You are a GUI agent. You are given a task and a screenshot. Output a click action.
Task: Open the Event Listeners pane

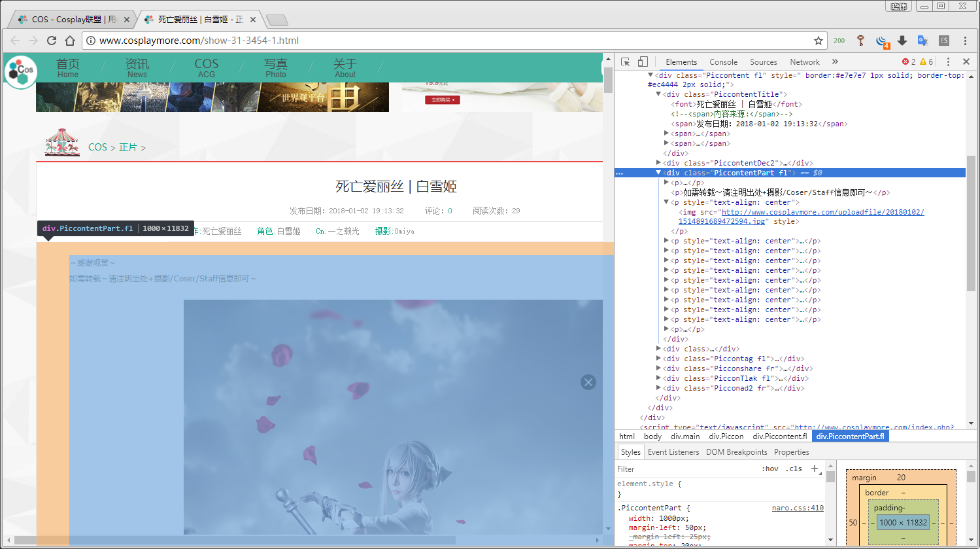[673, 452]
